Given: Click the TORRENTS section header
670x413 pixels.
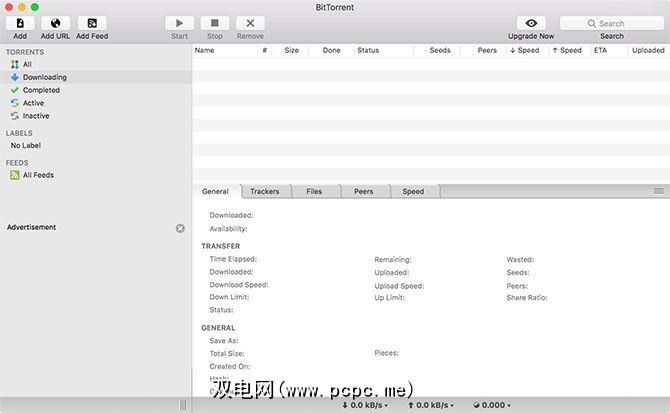Looking at the screenshot, I should pos(25,52).
